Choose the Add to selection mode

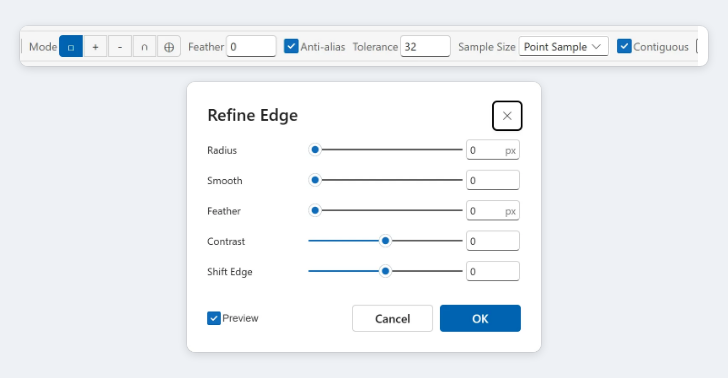95,46
